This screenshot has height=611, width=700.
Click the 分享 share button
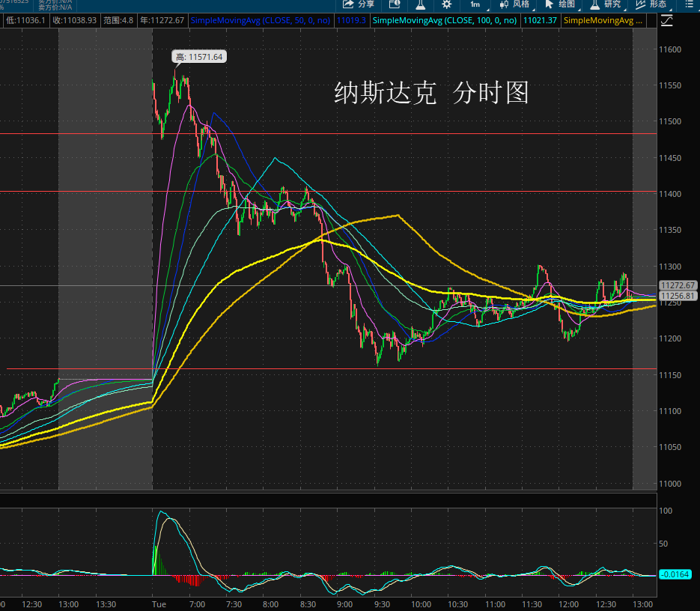coord(358,4)
